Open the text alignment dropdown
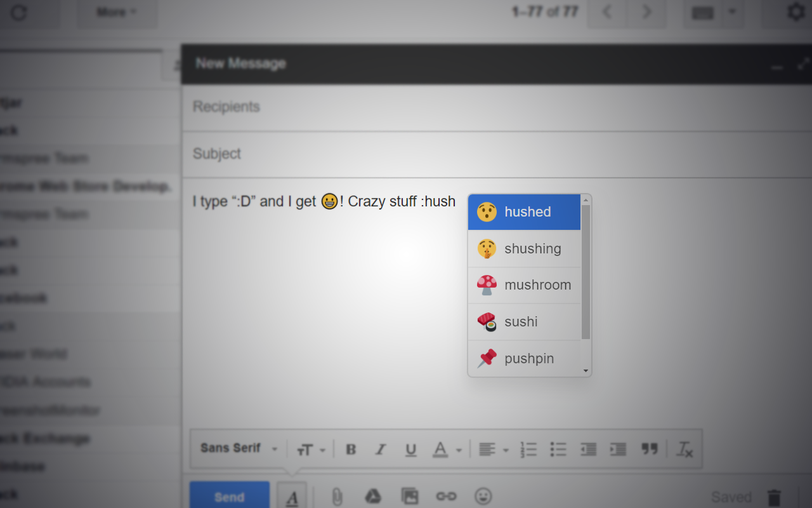 coord(494,450)
